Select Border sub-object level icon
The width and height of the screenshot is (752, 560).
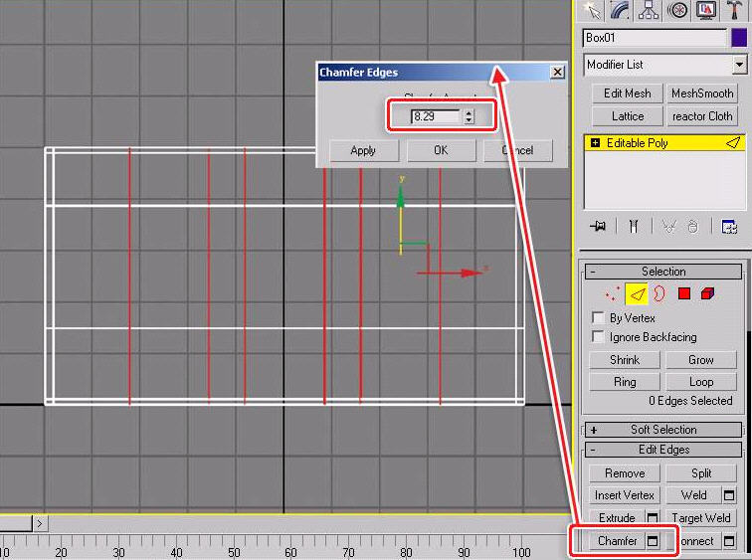(x=658, y=293)
